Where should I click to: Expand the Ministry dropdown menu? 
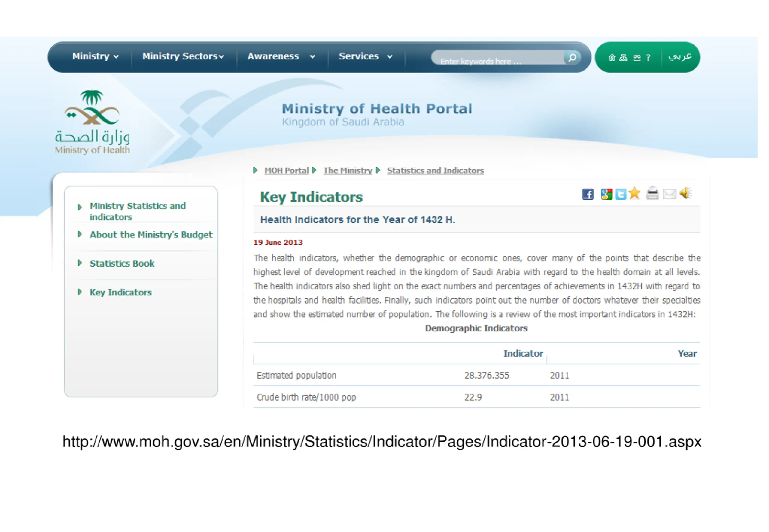pos(95,56)
